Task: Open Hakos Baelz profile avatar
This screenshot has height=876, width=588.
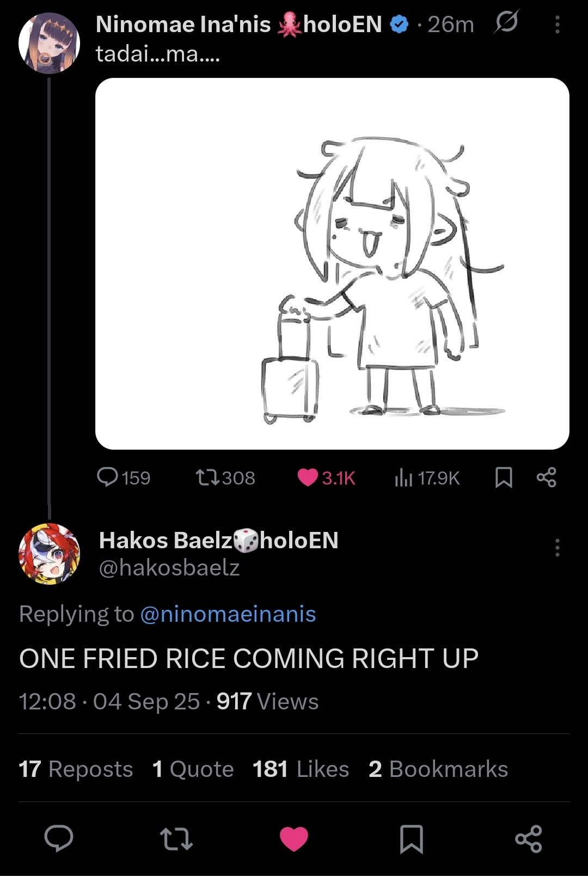Action: (x=49, y=553)
